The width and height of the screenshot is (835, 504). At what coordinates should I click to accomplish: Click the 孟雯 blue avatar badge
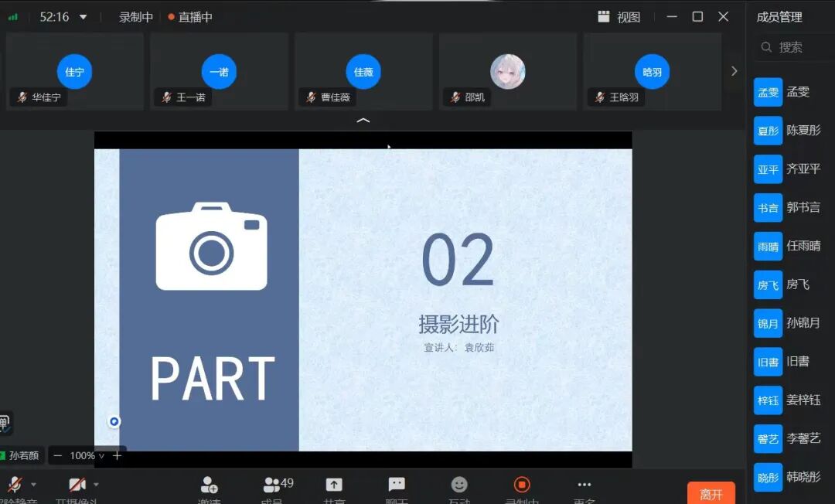pos(768,92)
